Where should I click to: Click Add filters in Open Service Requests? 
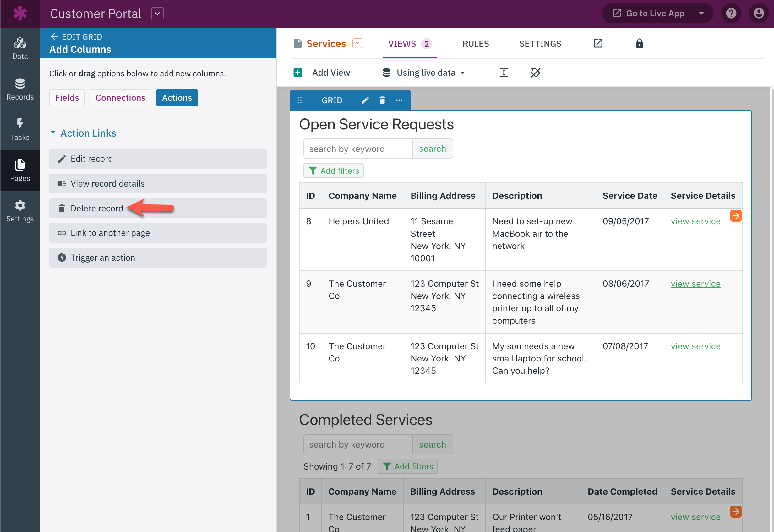(334, 171)
